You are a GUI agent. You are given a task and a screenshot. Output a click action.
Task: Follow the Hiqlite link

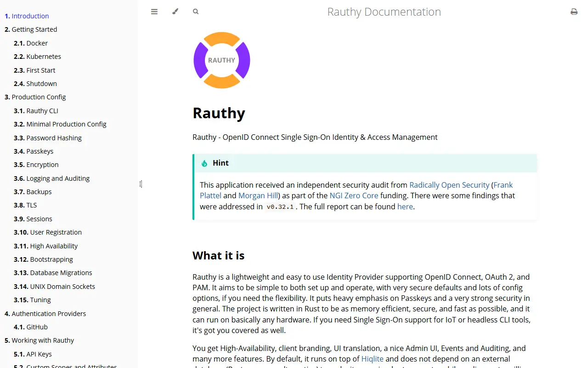pyautogui.click(x=373, y=359)
